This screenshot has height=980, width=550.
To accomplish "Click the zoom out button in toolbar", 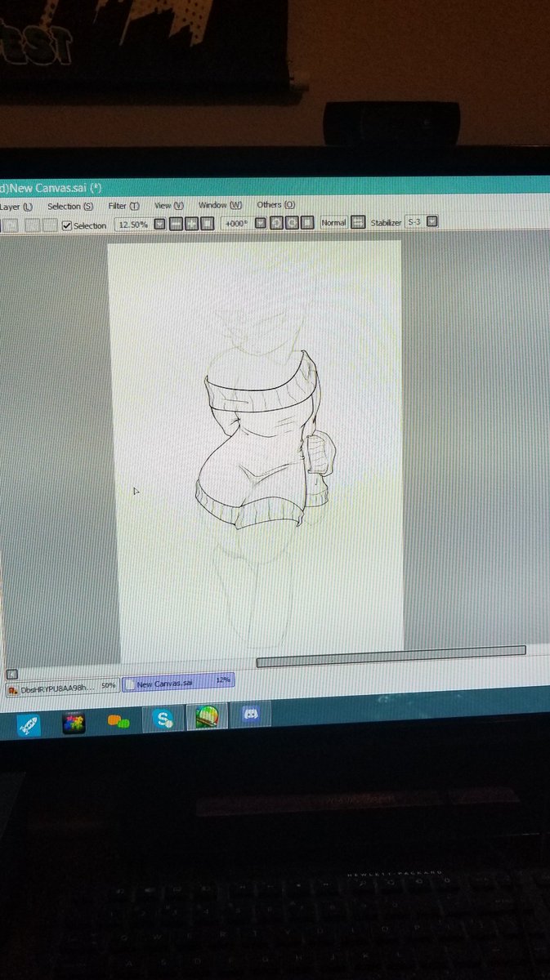I will pos(176,224).
